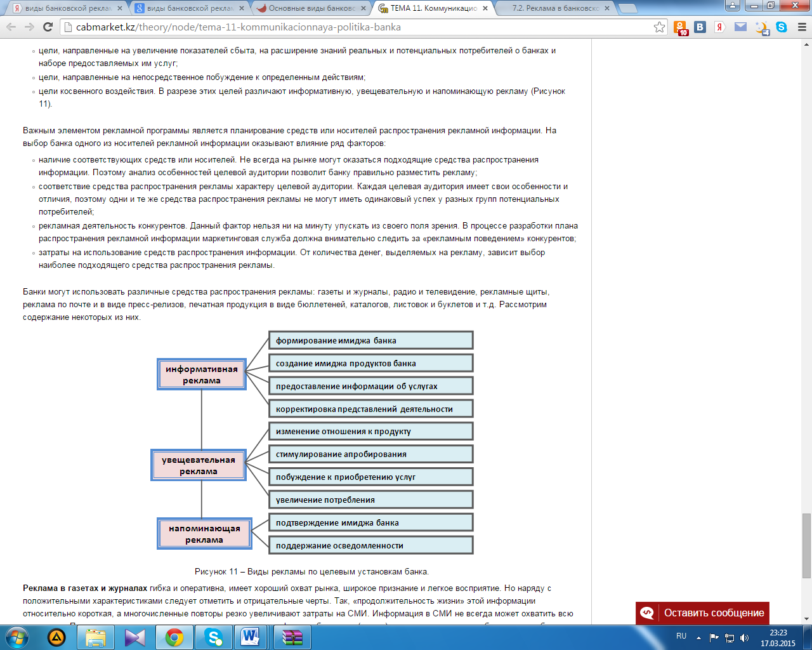Click the 'информативная реклама' diagram box
This screenshot has width=812, height=650.
tap(202, 375)
